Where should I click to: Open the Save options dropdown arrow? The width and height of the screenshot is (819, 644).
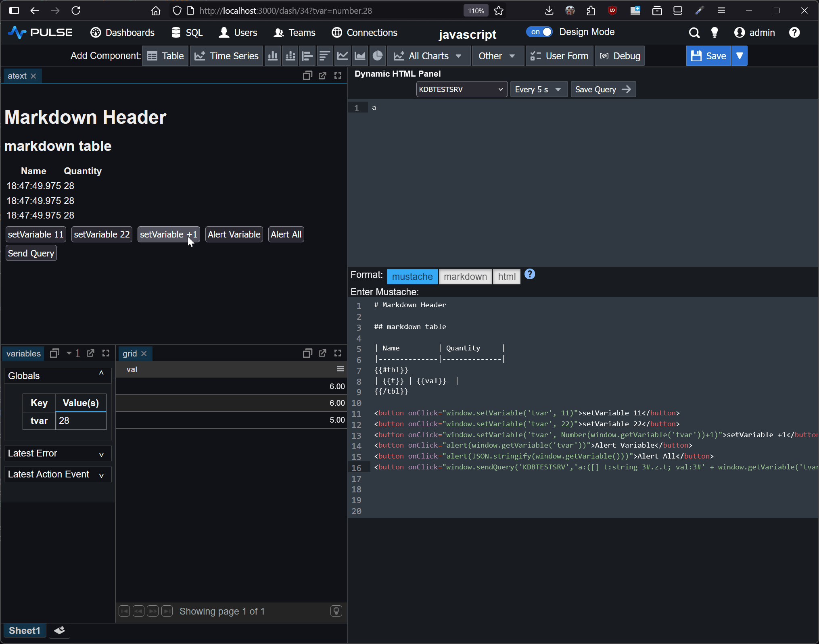pos(740,56)
